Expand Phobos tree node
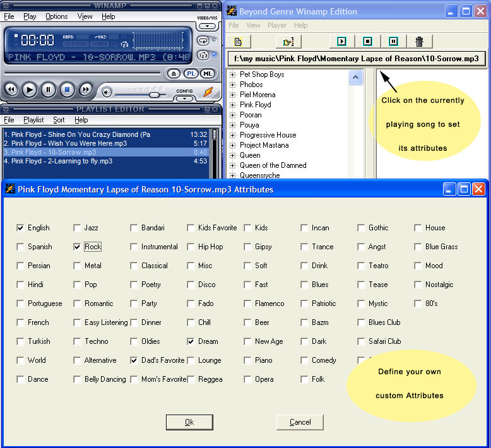 232,85
